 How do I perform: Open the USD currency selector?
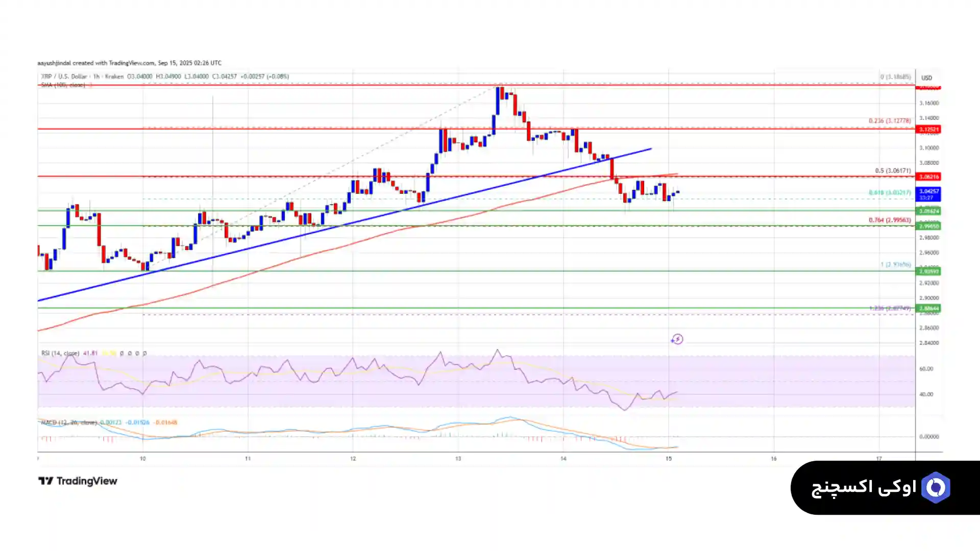926,78
